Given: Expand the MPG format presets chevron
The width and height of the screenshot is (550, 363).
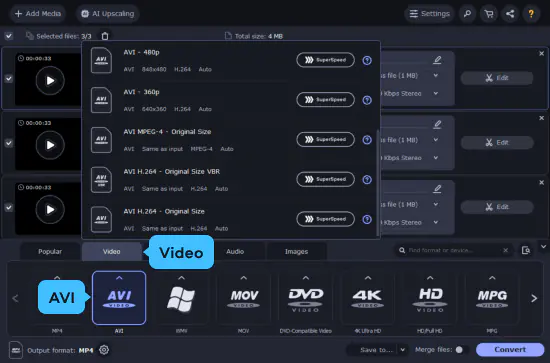Looking at the screenshot, I should pyautogui.click(x=492, y=278).
